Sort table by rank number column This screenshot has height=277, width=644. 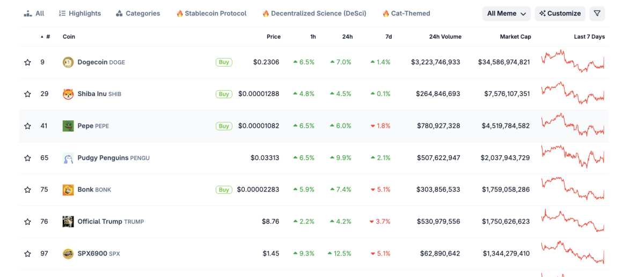coord(46,37)
